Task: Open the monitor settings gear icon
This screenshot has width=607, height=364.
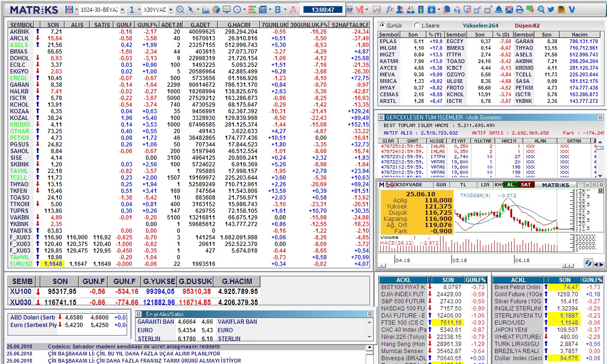Action: click(x=468, y=9)
